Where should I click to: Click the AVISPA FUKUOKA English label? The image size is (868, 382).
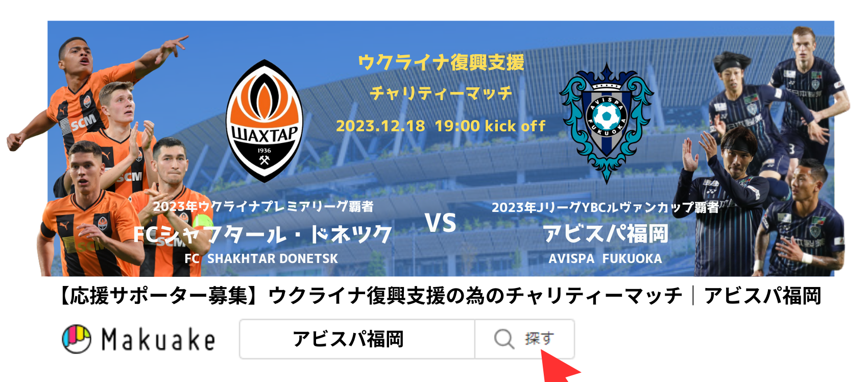606,259
